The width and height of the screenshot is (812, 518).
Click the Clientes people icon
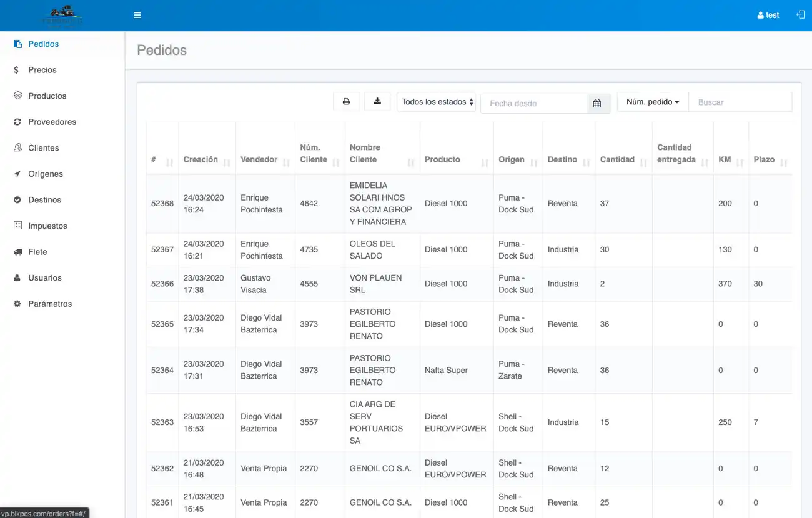pos(17,148)
